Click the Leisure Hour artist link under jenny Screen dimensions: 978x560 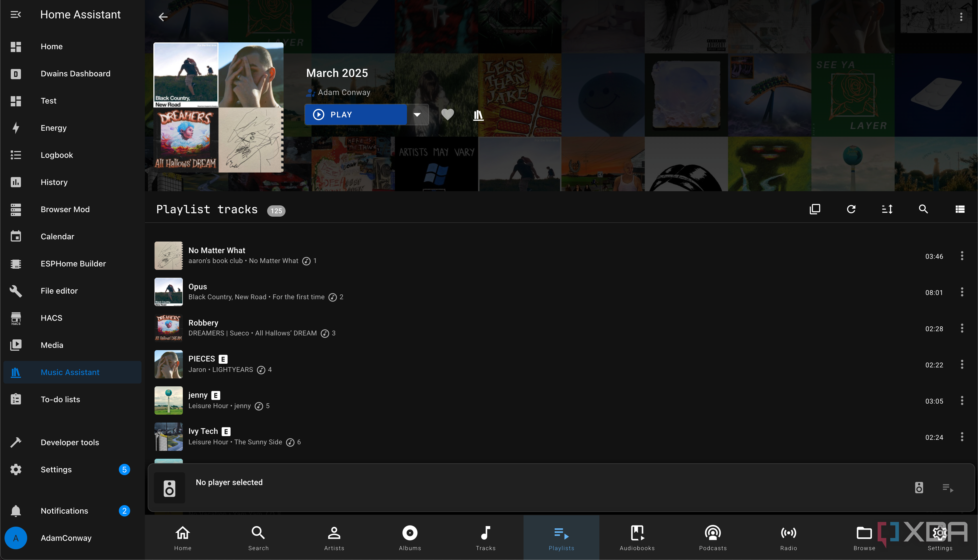pyautogui.click(x=208, y=406)
